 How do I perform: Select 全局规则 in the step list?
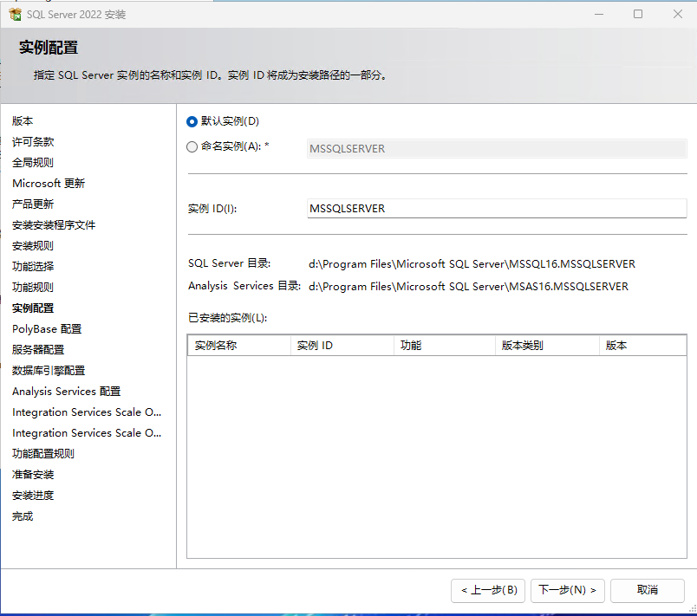pos(33,163)
